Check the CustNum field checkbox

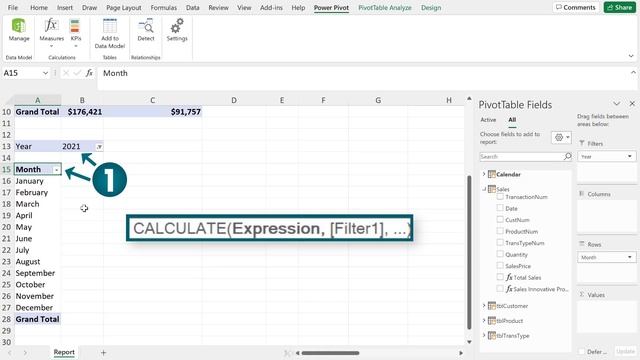pos(500,219)
